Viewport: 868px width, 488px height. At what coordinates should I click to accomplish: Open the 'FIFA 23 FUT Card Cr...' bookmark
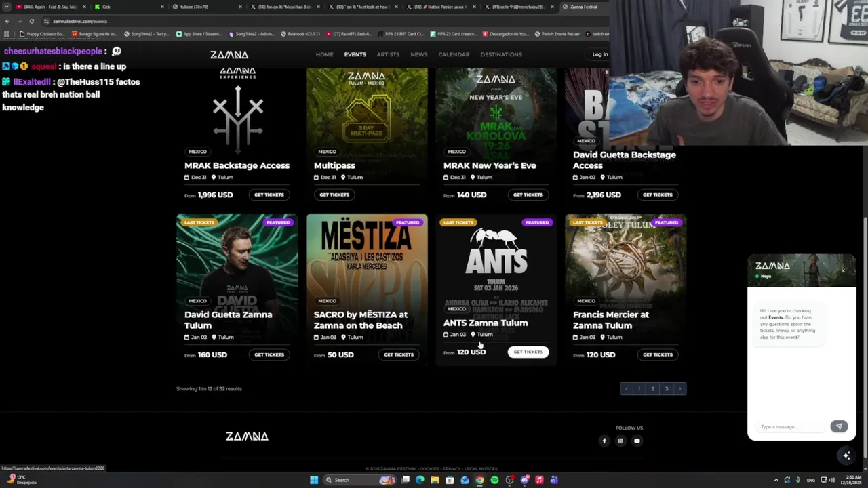tap(401, 34)
